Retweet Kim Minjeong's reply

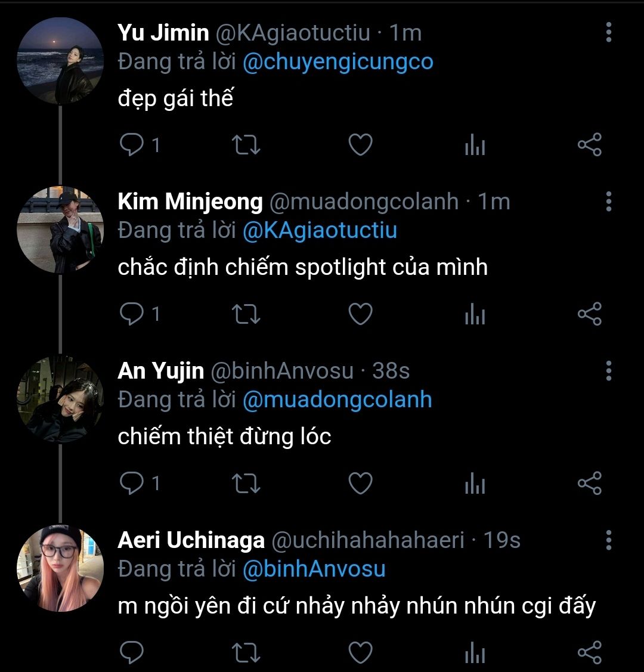pos(246,314)
